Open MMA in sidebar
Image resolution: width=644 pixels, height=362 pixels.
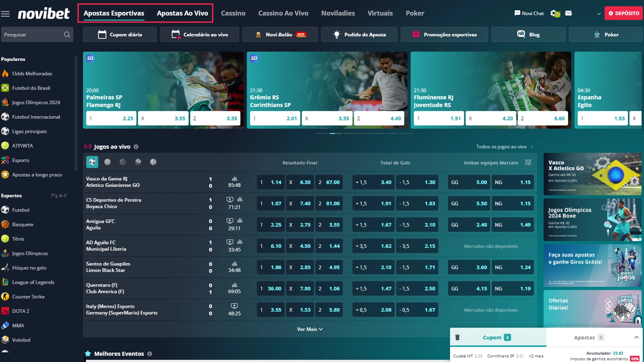coord(18,325)
